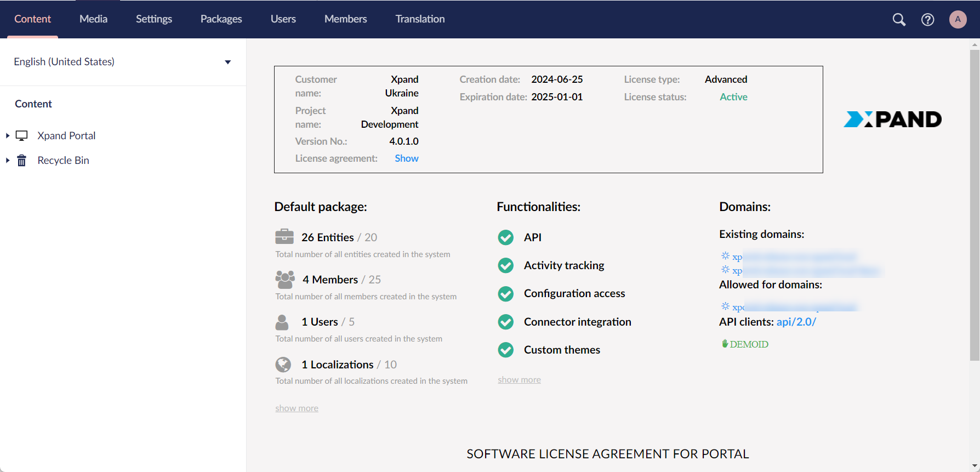Open the Translation section tab
Viewport: 980px width, 472px height.
pyautogui.click(x=420, y=19)
